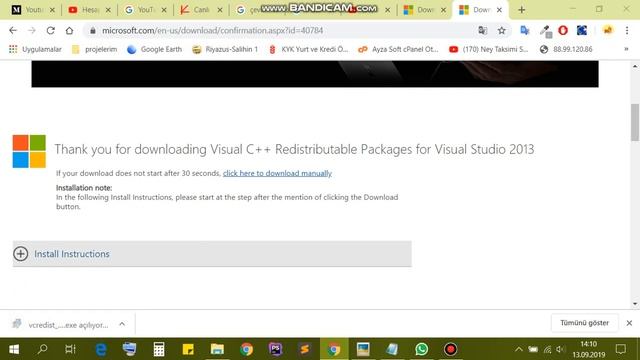Open the Google Earth bookmark
Screen dimensions: 640x360
(154, 49)
